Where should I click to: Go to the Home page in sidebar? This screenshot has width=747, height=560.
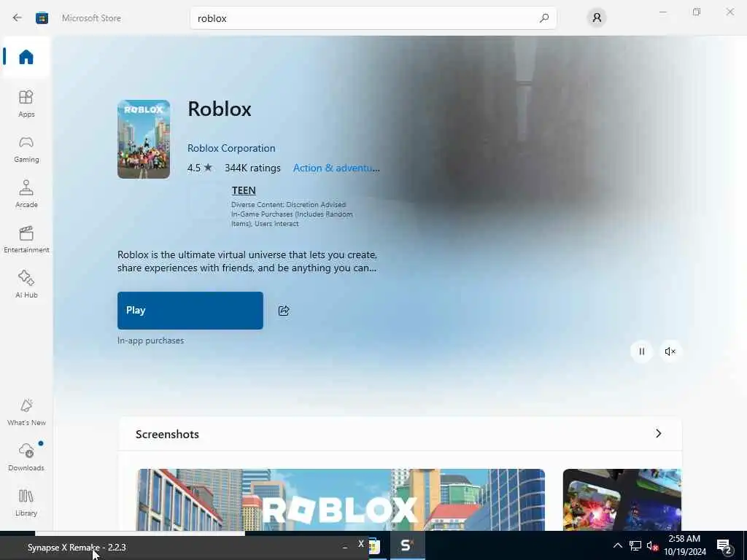click(26, 57)
